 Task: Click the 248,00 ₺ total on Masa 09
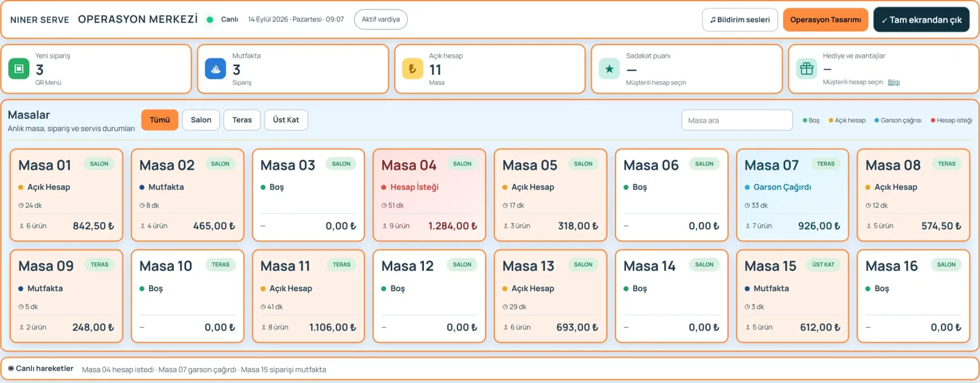point(93,327)
